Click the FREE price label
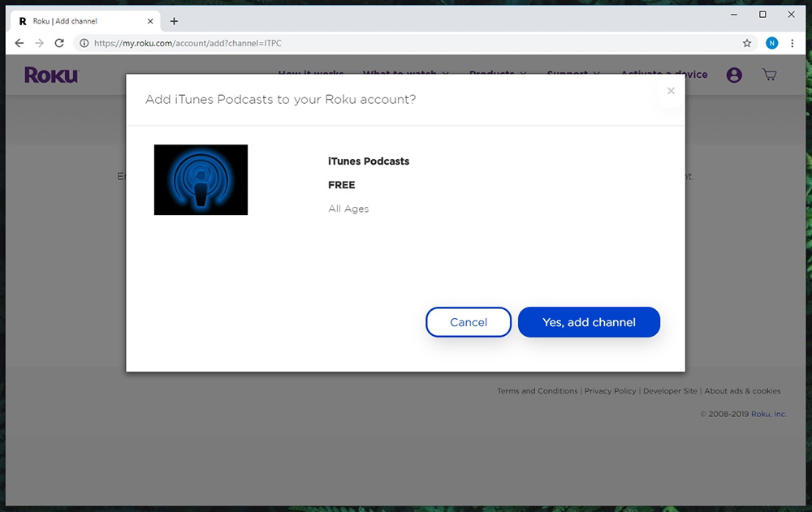Image resolution: width=812 pixels, height=512 pixels. coord(342,185)
